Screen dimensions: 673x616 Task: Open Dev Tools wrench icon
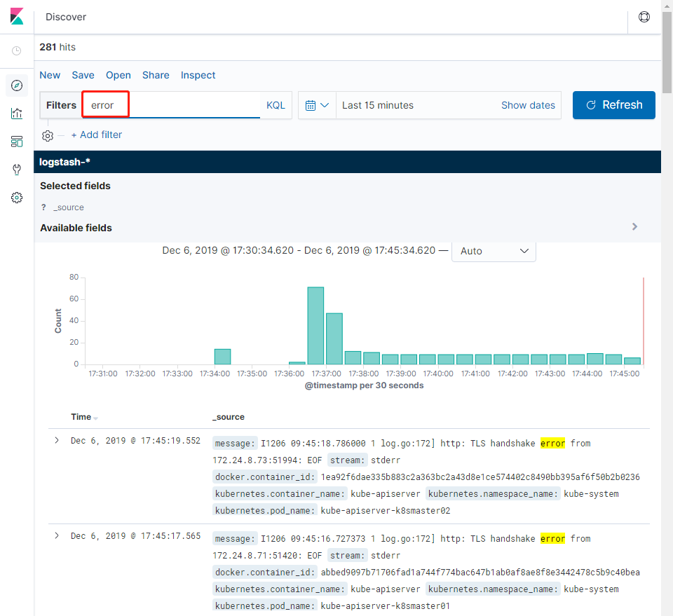pyautogui.click(x=17, y=170)
